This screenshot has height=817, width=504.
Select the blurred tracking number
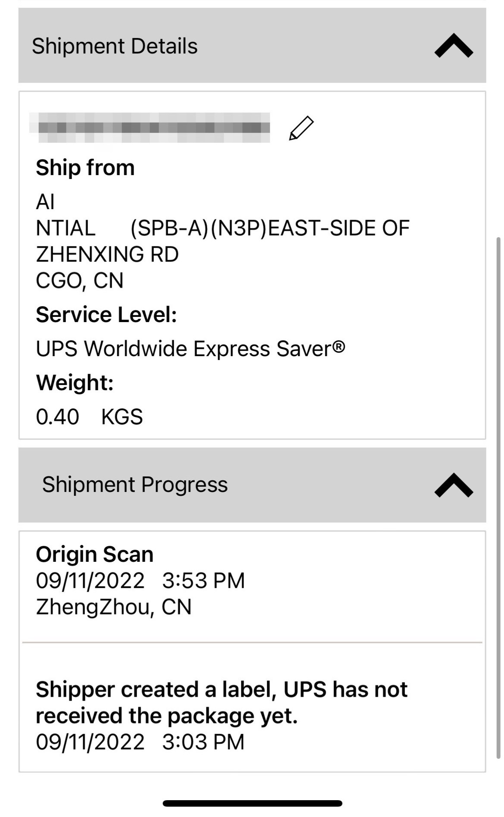pos(149,128)
